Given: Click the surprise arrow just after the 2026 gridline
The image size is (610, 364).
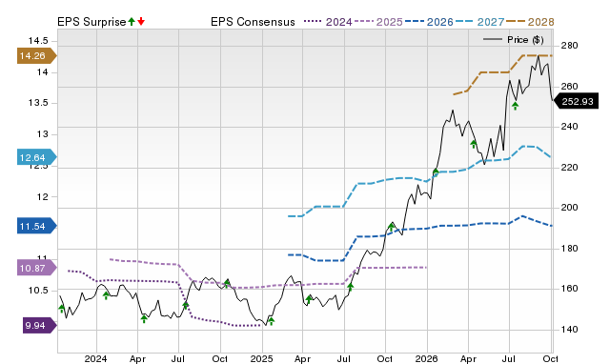Looking at the screenshot, I should tap(436, 172).
